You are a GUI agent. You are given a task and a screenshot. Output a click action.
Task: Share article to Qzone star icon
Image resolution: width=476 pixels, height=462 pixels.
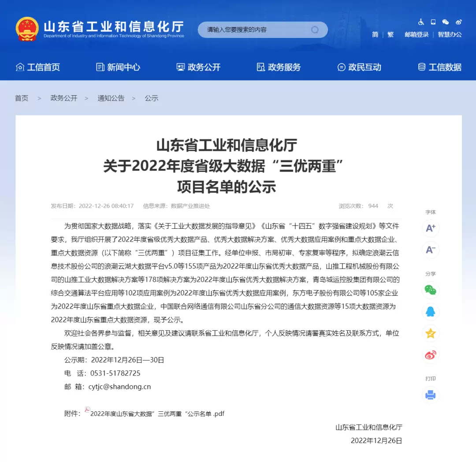click(431, 333)
